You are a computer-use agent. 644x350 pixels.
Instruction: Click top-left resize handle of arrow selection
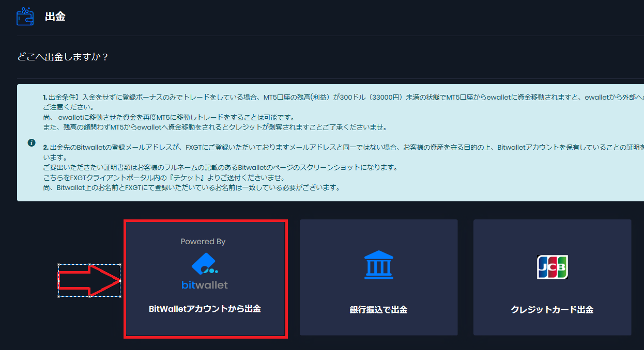pyautogui.click(x=58, y=265)
